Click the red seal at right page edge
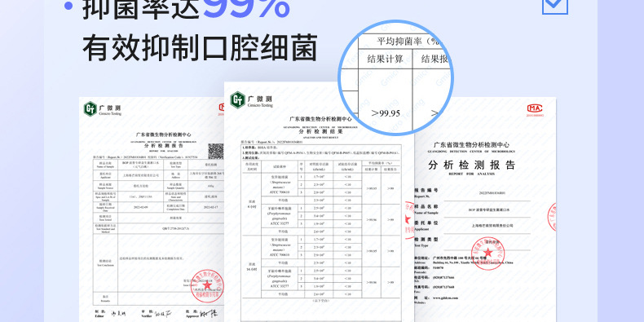 point(551,217)
